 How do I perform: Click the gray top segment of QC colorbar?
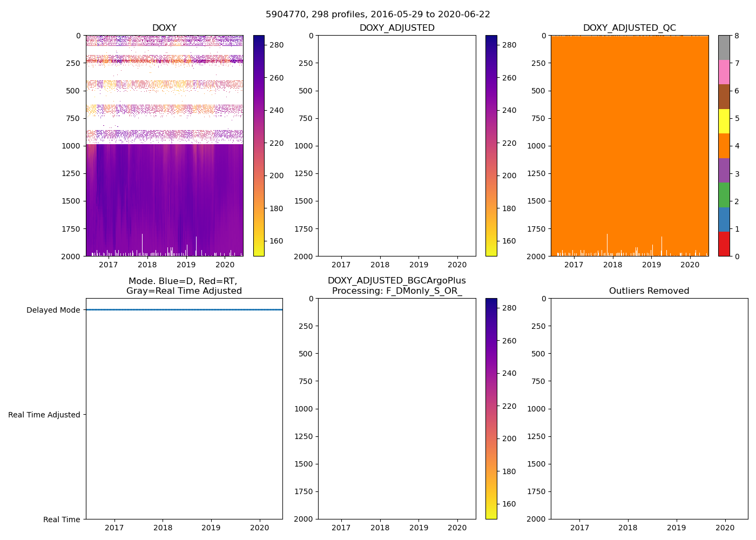724,48
